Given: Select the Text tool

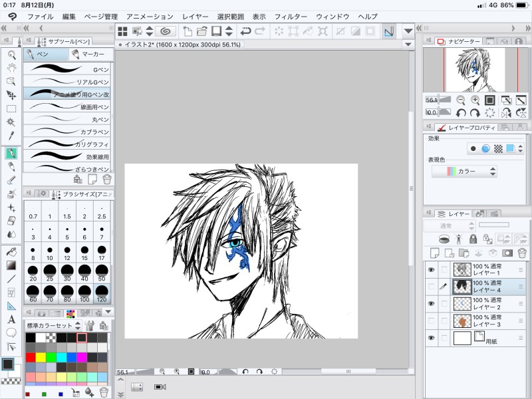Looking at the screenshot, I should coord(11,319).
